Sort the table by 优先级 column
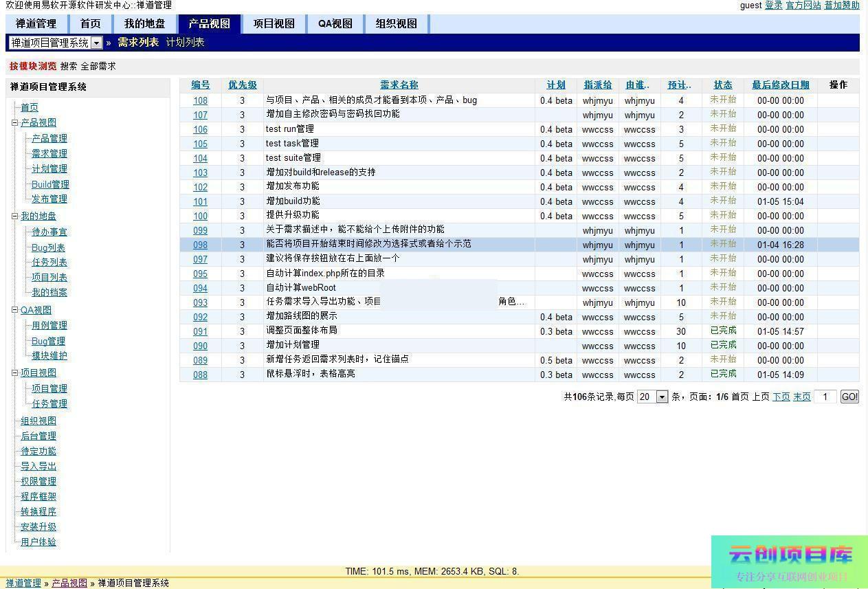868x589 pixels. (x=242, y=85)
